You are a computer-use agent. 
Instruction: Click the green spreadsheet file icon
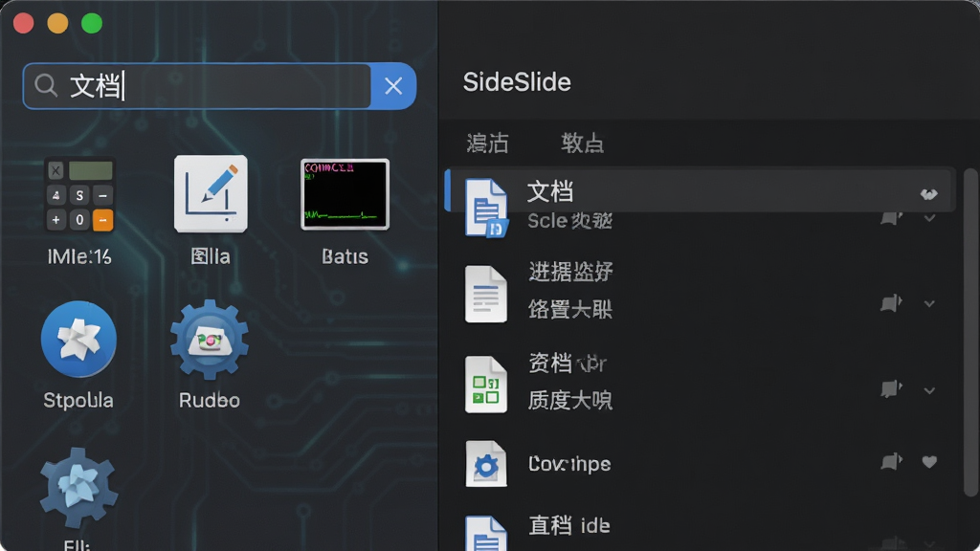click(x=485, y=385)
